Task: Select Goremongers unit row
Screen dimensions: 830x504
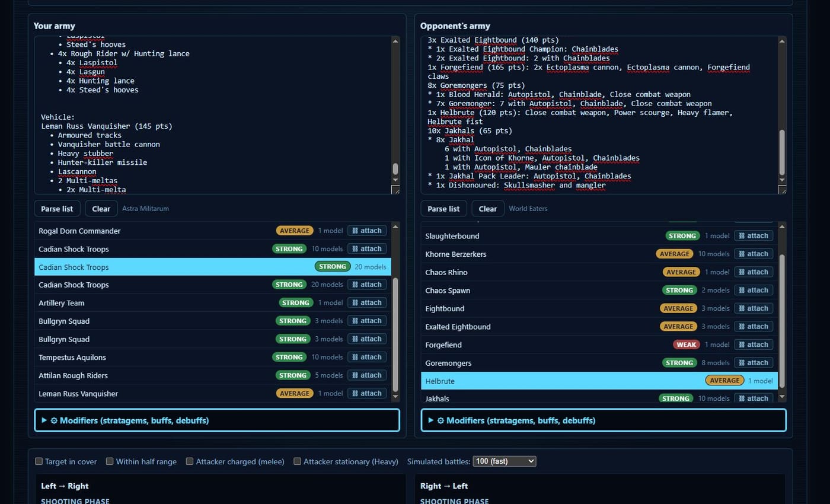Action: pyautogui.click(x=599, y=363)
